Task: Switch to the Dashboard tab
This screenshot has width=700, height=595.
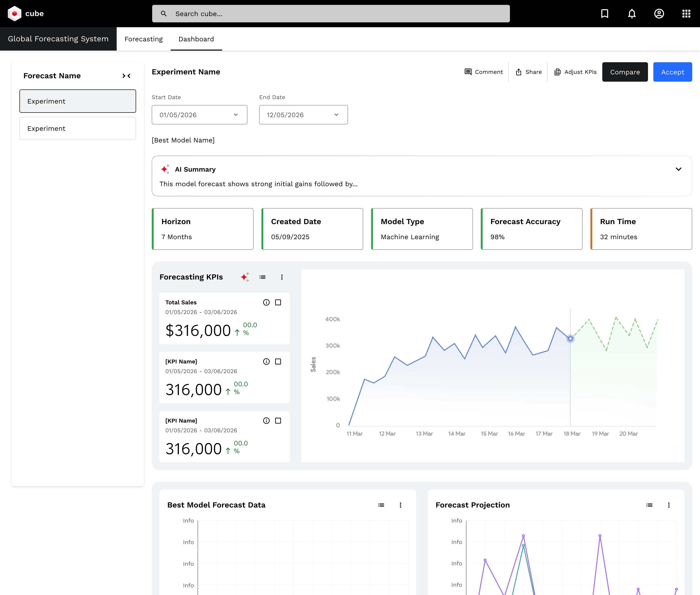Action: tap(196, 39)
